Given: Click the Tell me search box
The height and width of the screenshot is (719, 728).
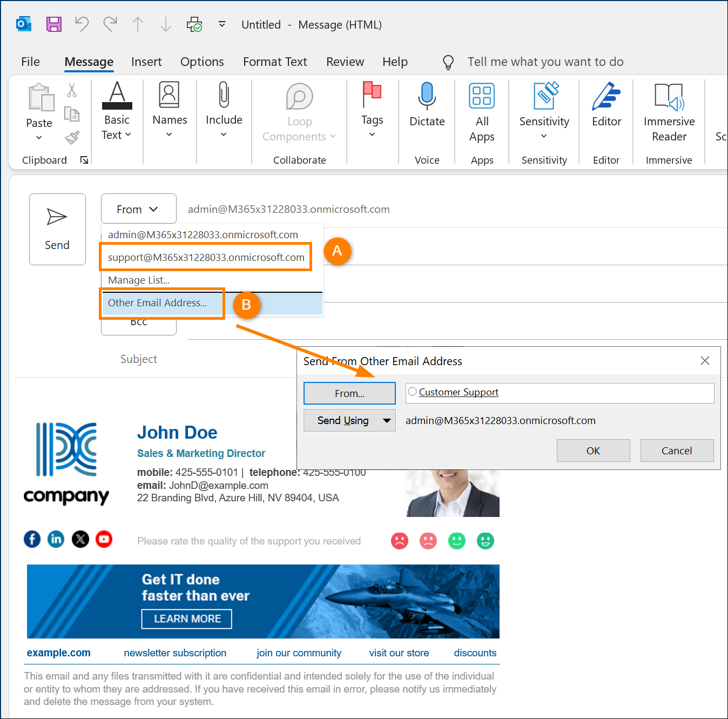Looking at the screenshot, I should point(545,62).
